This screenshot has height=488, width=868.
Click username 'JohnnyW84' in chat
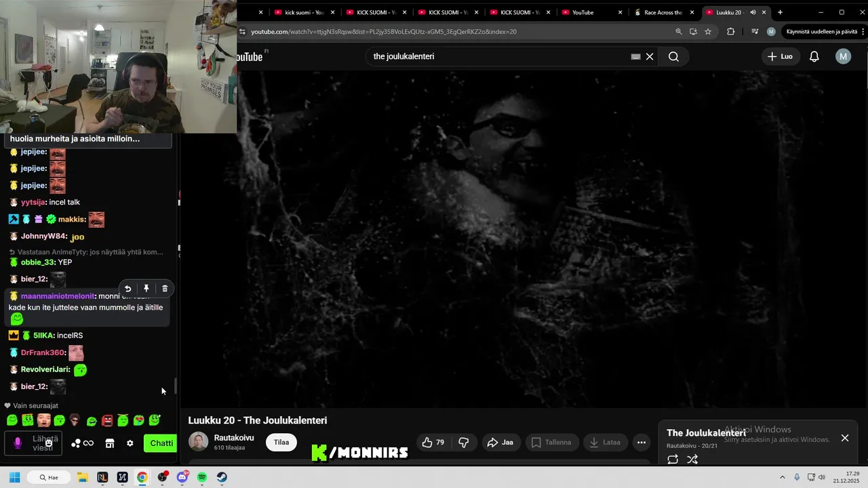(x=44, y=237)
